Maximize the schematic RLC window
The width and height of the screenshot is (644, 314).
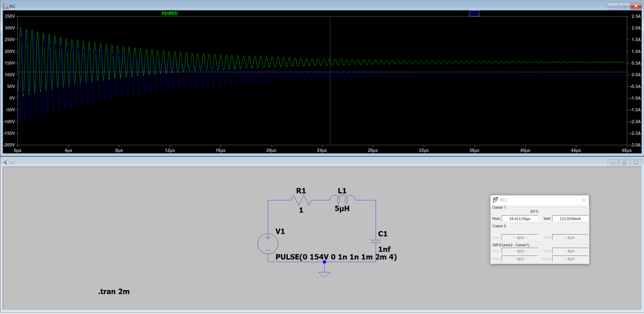pos(624,163)
